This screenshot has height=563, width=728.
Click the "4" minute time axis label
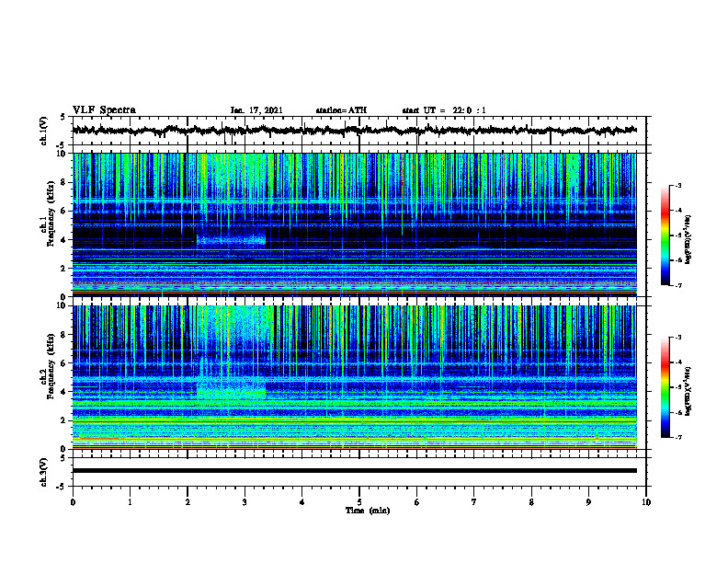coord(302,502)
